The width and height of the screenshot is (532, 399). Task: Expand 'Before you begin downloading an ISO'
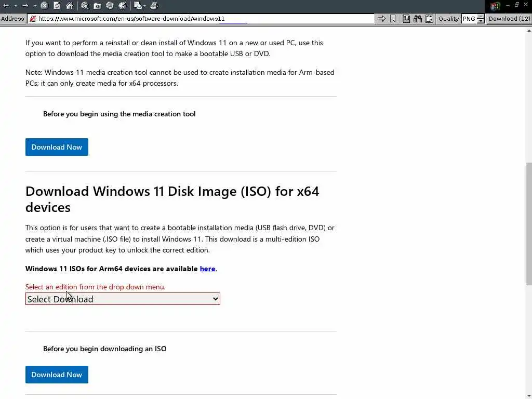click(x=104, y=349)
